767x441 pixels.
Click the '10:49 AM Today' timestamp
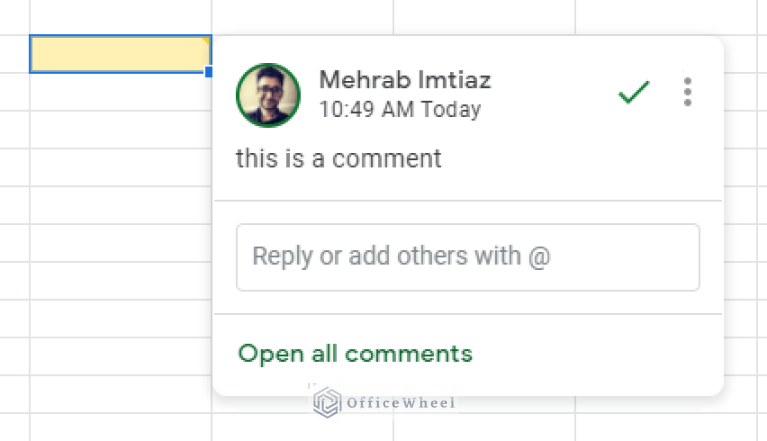tap(400, 109)
